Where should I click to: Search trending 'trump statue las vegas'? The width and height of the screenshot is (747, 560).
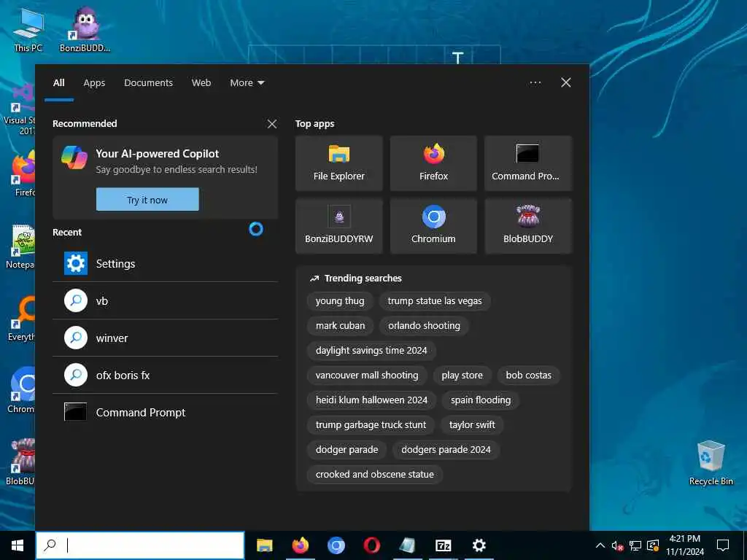pos(435,301)
